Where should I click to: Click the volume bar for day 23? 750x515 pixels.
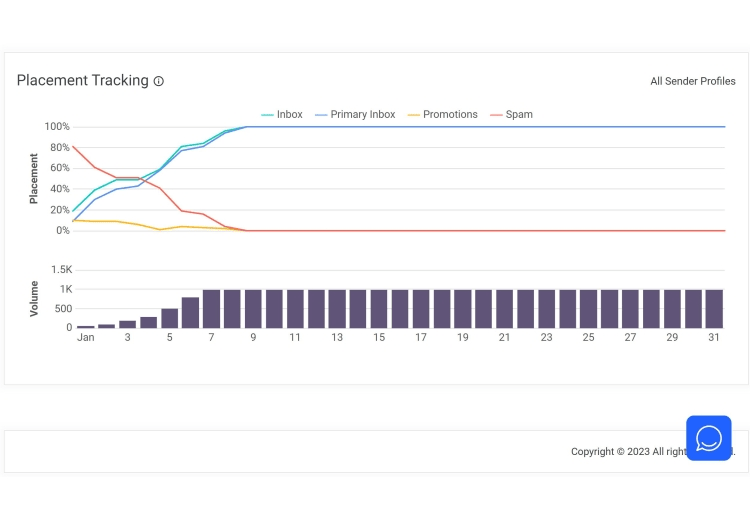tap(546, 309)
